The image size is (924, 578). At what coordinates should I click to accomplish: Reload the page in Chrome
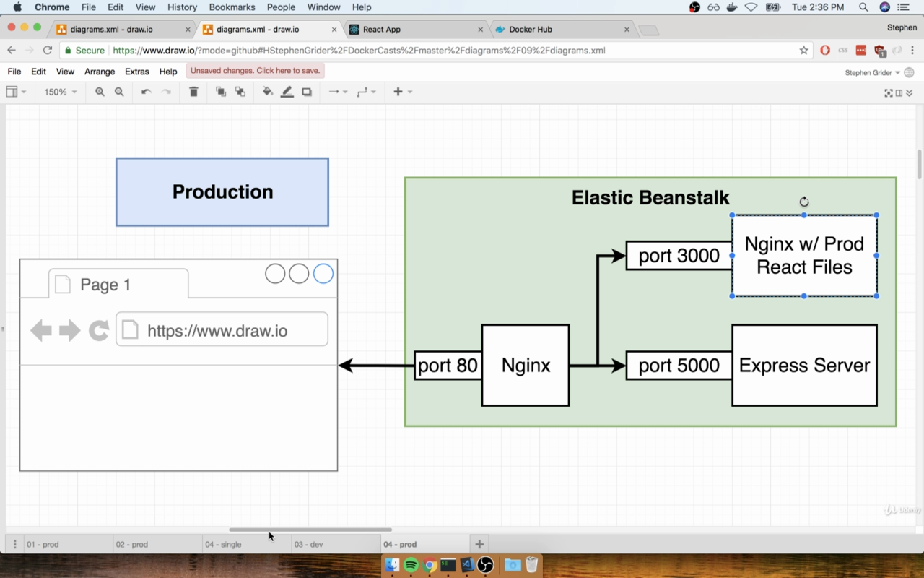48,51
